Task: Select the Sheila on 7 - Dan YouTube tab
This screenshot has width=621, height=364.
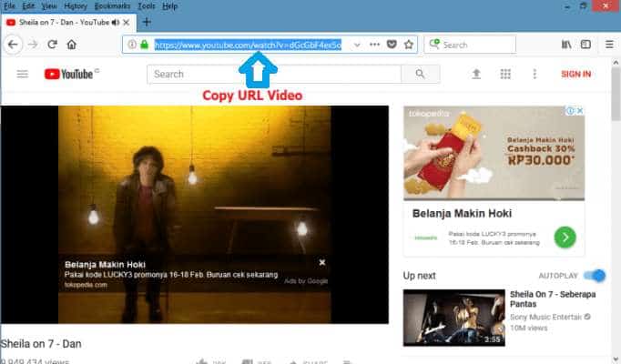Action: pos(68,23)
